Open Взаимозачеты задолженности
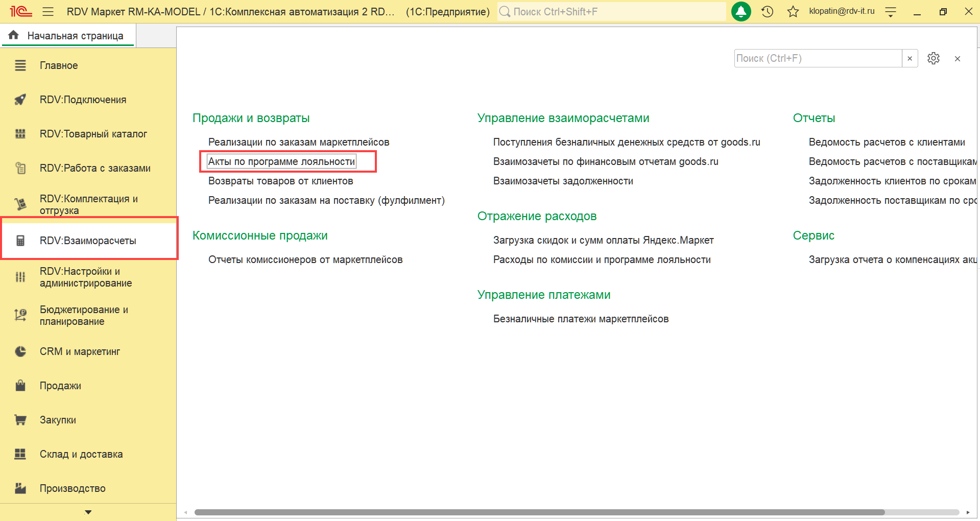 (x=563, y=181)
